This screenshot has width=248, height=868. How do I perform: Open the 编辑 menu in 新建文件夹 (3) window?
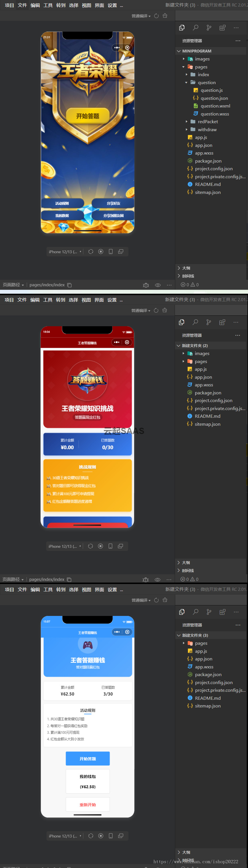coord(35,590)
